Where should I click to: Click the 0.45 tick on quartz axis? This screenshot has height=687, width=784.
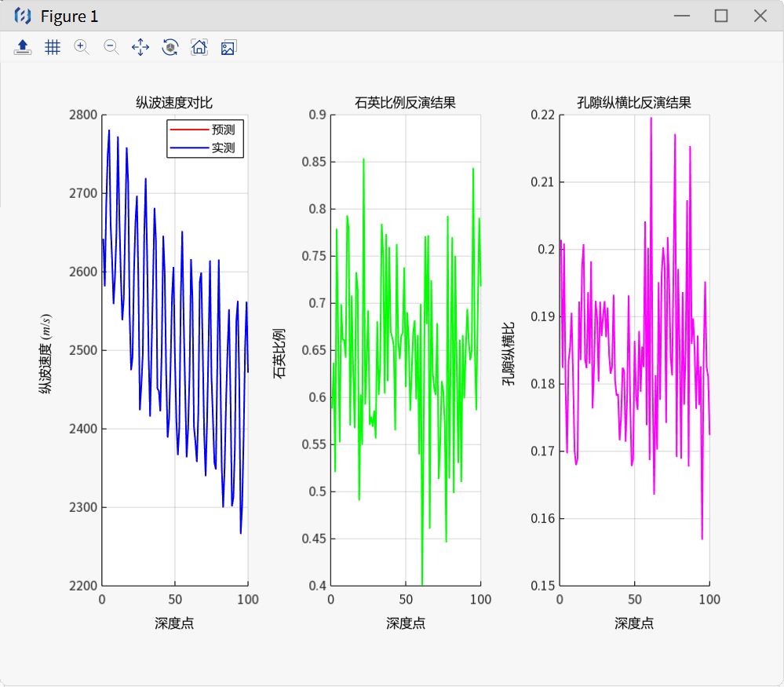pos(314,539)
